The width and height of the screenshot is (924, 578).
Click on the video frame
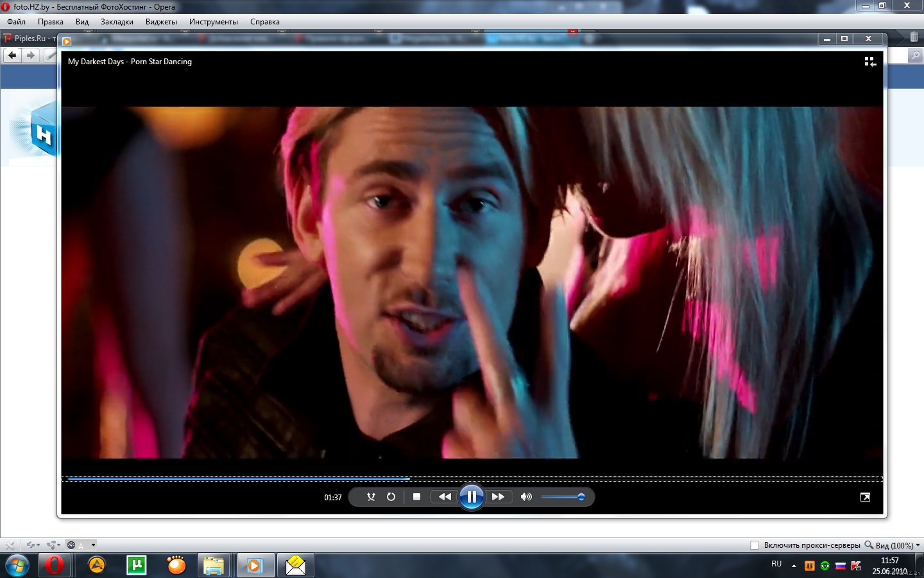tap(472, 283)
